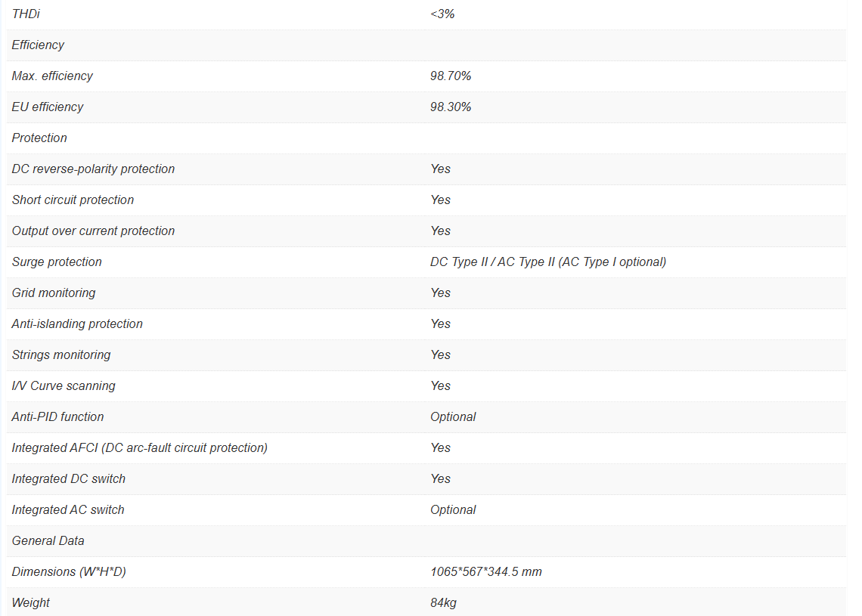
Task: Select the Efficiency section heading
Action: (38, 45)
